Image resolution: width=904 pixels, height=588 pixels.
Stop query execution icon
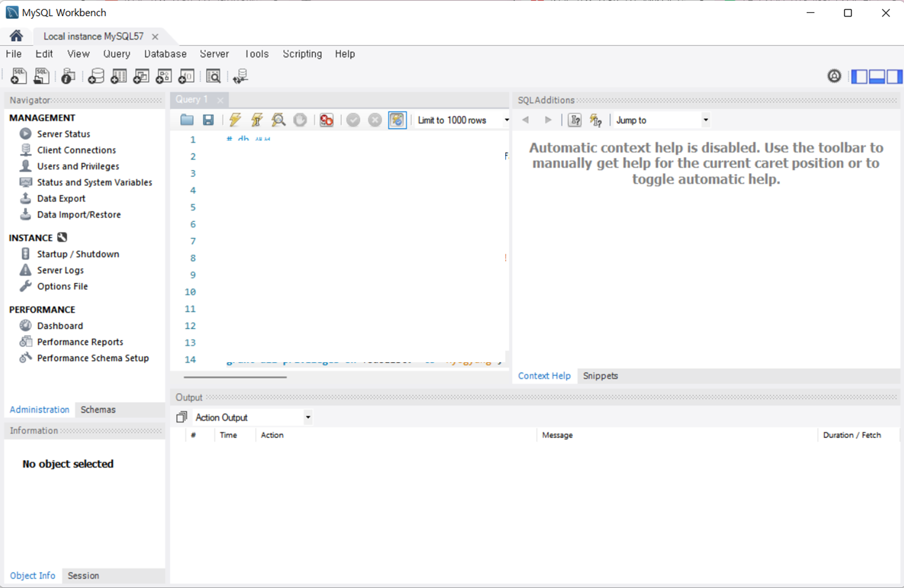pyautogui.click(x=300, y=120)
